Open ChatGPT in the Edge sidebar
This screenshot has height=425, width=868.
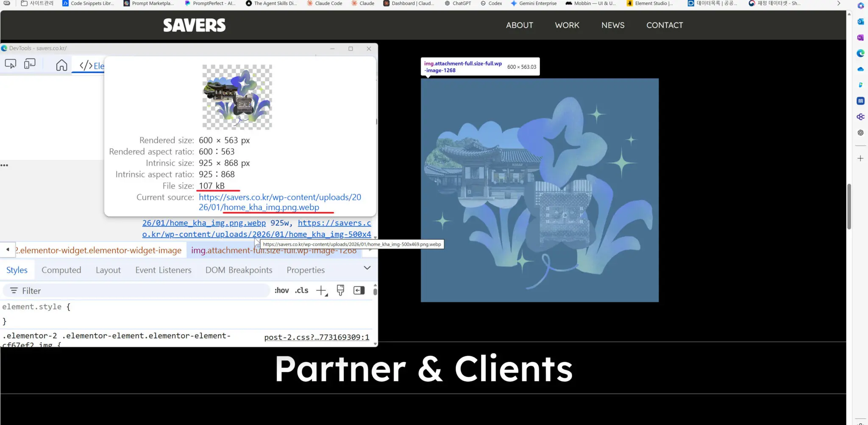point(860,133)
